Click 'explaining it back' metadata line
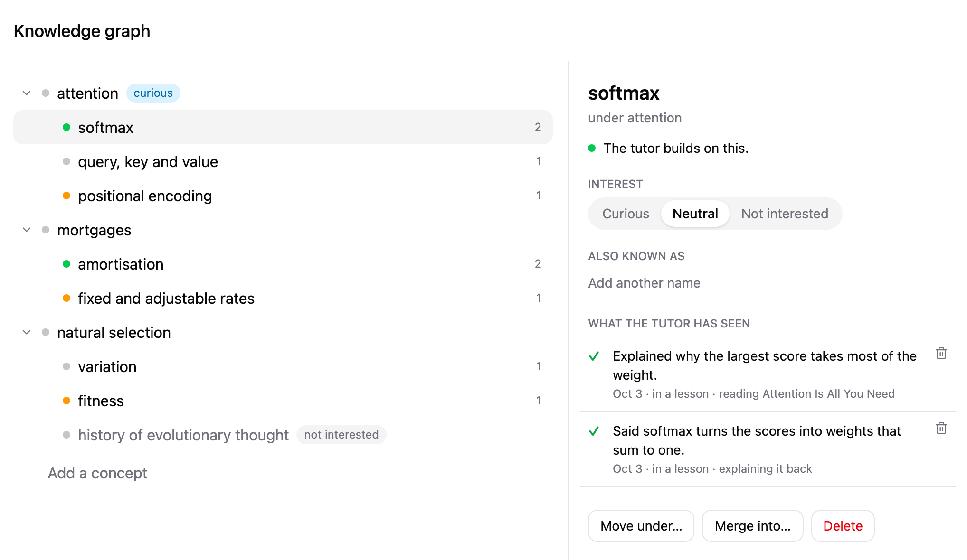 765,469
